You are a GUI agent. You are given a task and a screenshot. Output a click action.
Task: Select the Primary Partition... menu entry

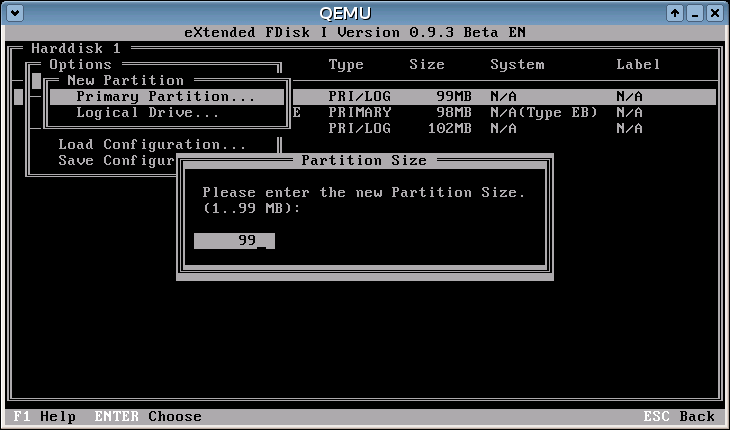click(x=165, y=97)
